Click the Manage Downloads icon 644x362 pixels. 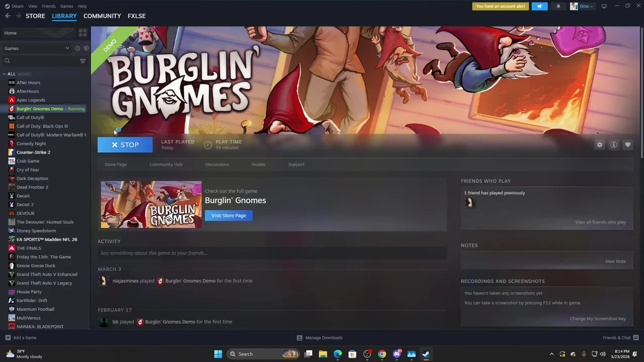tap(299, 338)
